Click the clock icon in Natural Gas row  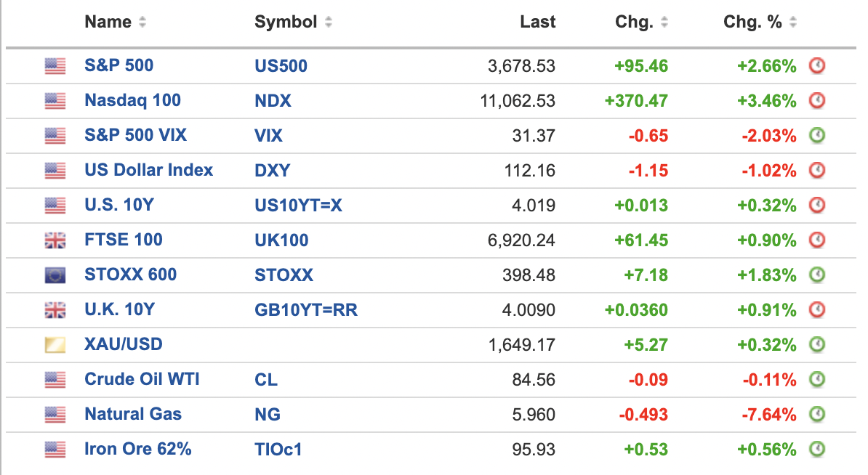coord(818,415)
